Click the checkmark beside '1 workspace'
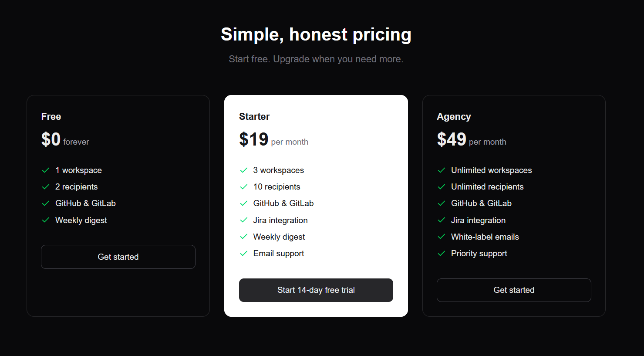The width and height of the screenshot is (644, 356). (x=46, y=170)
